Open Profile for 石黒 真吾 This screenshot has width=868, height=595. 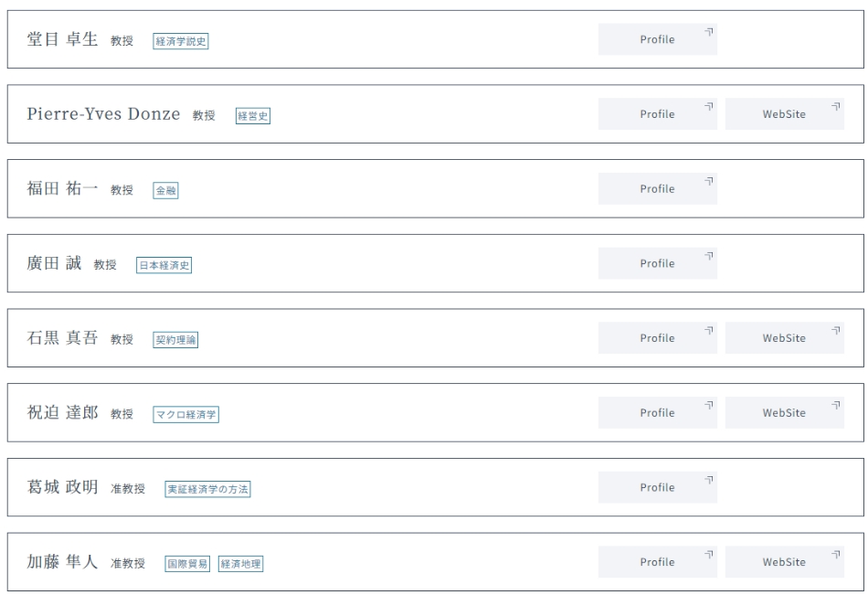tap(658, 338)
